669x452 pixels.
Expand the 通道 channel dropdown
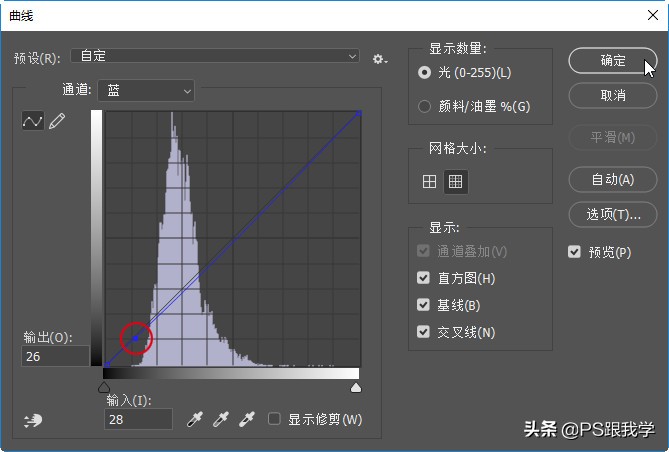pos(146,91)
